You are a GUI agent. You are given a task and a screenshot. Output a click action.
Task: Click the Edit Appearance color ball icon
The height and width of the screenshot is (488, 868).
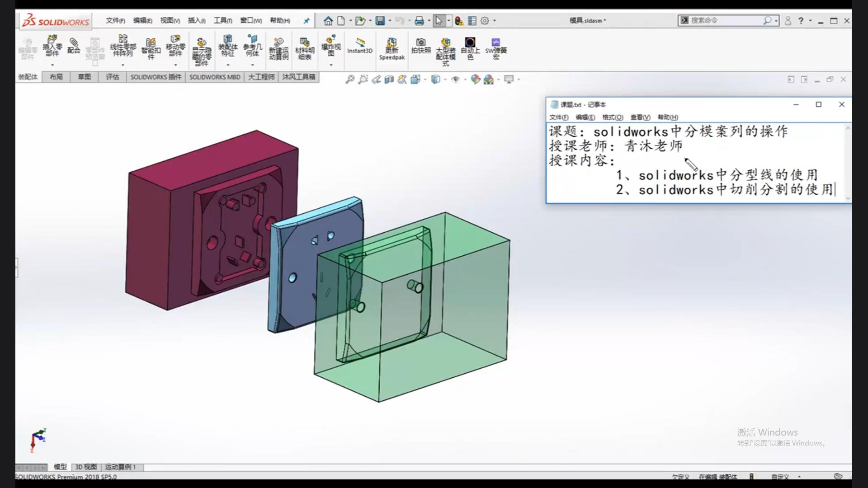(x=475, y=80)
